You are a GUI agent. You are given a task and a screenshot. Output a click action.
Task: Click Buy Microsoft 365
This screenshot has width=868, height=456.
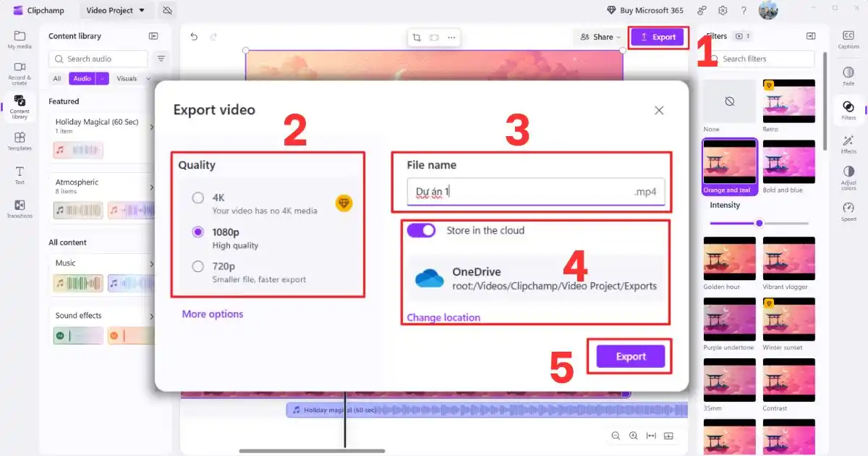tap(644, 11)
